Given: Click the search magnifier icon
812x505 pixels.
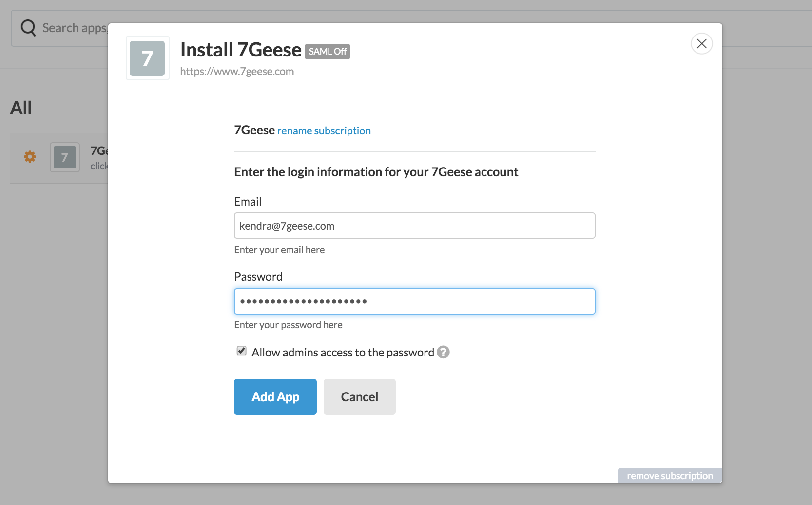Looking at the screenshot, I should (x=28, y=28).
